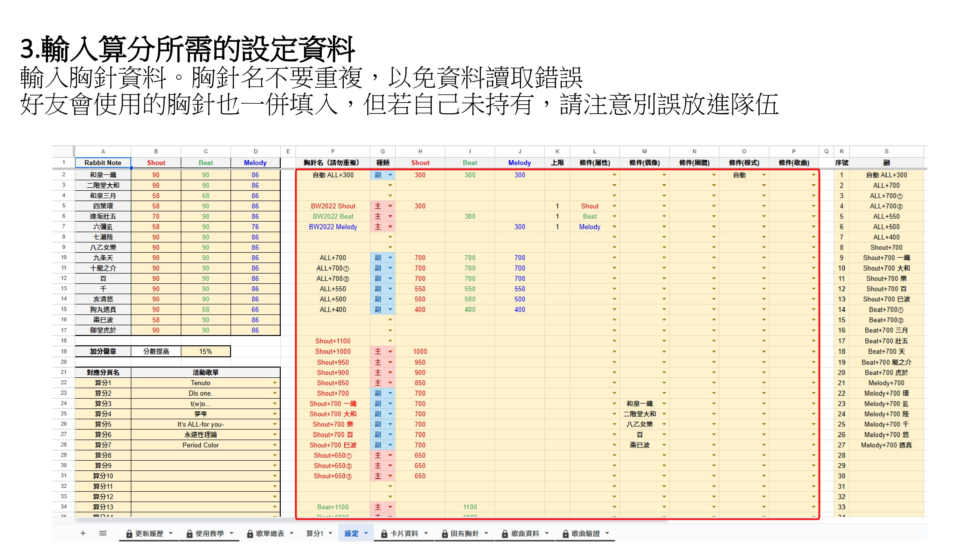Viewport: 980px width, 551px height.
Task: Click the 加分徽章 label cell
Action: tap(103, 351)
